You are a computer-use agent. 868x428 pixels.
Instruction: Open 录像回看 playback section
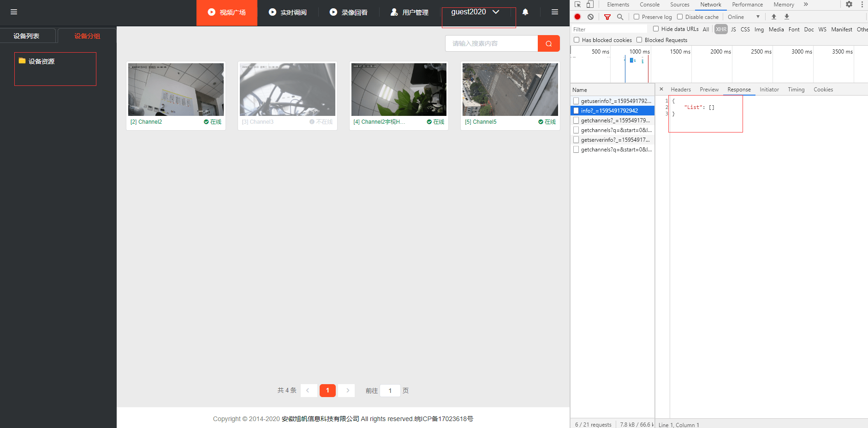click(333, 12)
